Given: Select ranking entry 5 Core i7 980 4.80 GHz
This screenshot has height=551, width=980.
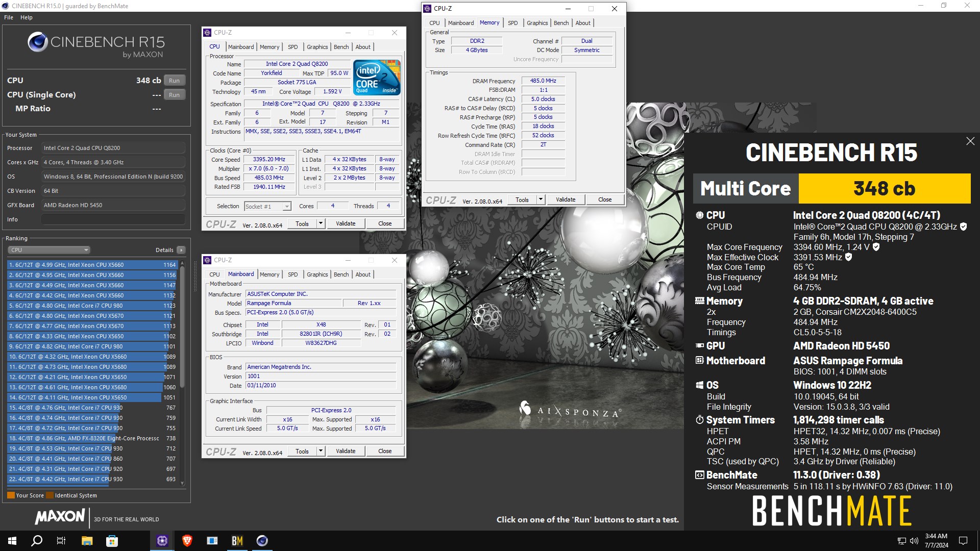Looking at the screenshot, I should click(x=92, y=306).
